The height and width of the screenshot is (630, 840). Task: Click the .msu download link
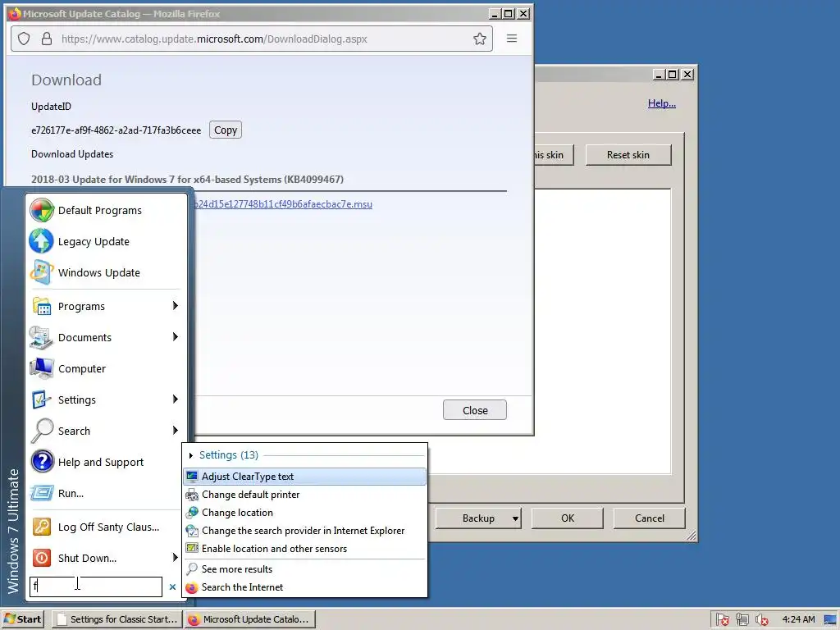coord(283,204)
